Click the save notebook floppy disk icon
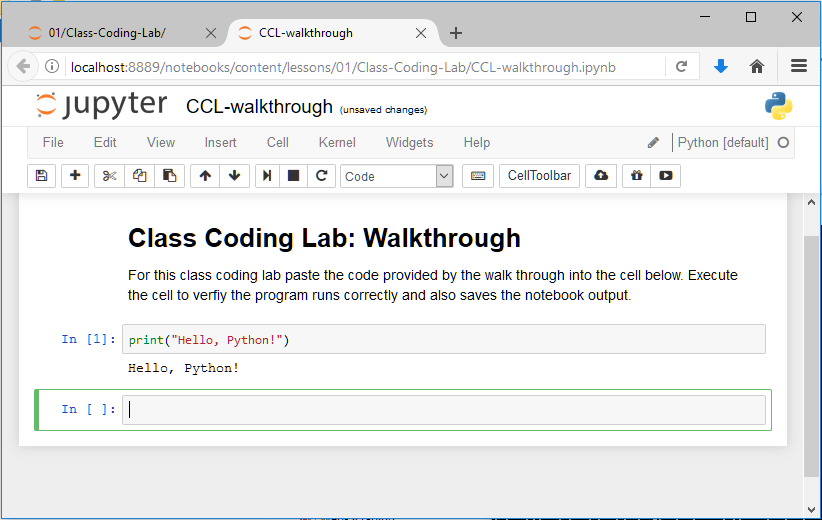822x520 pixels. pyautogui.click(x=41, y=176)
